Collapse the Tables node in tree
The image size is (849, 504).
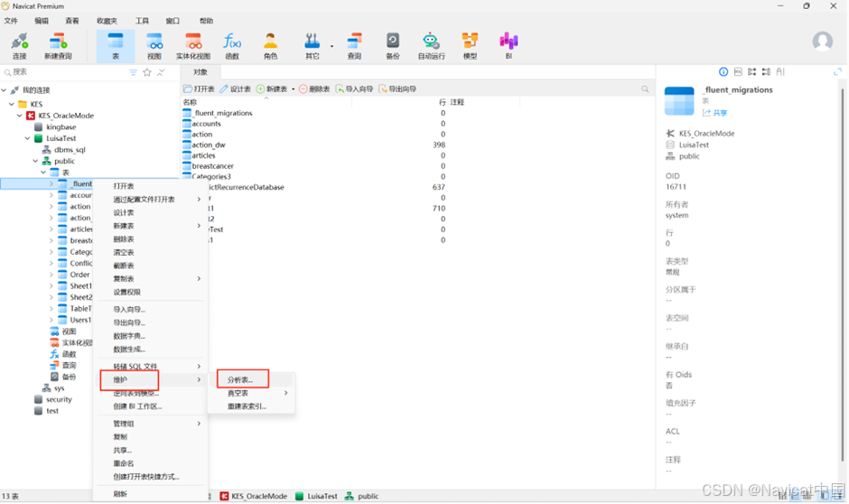point(43,173)
